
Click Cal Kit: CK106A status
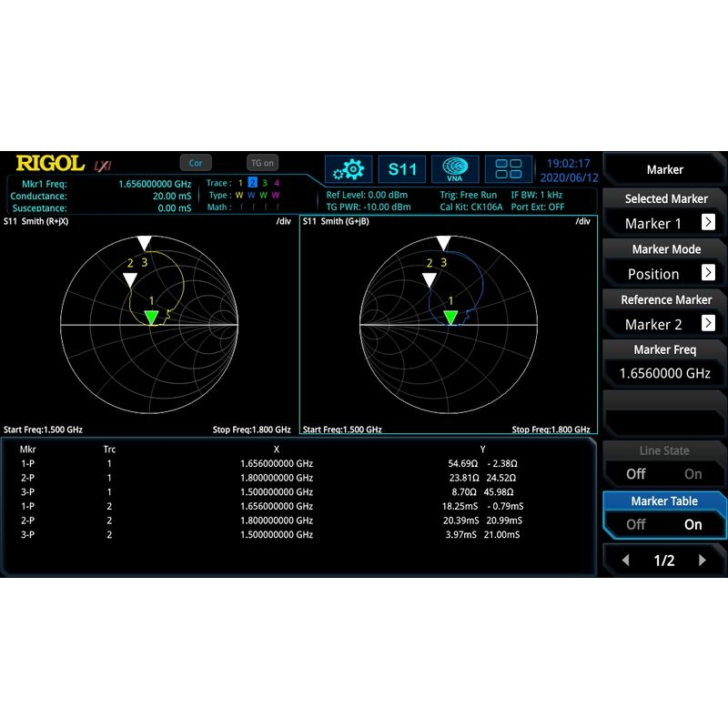[x=471, y=207]
